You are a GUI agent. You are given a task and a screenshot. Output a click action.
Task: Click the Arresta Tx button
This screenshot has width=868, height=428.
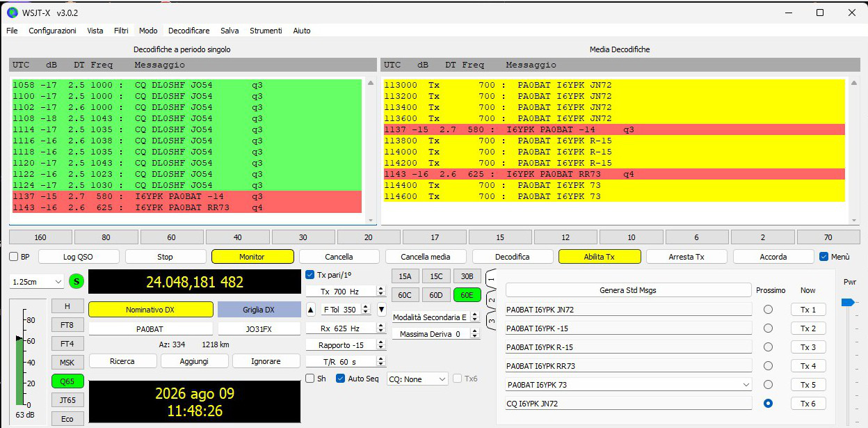tap(686, 257)
